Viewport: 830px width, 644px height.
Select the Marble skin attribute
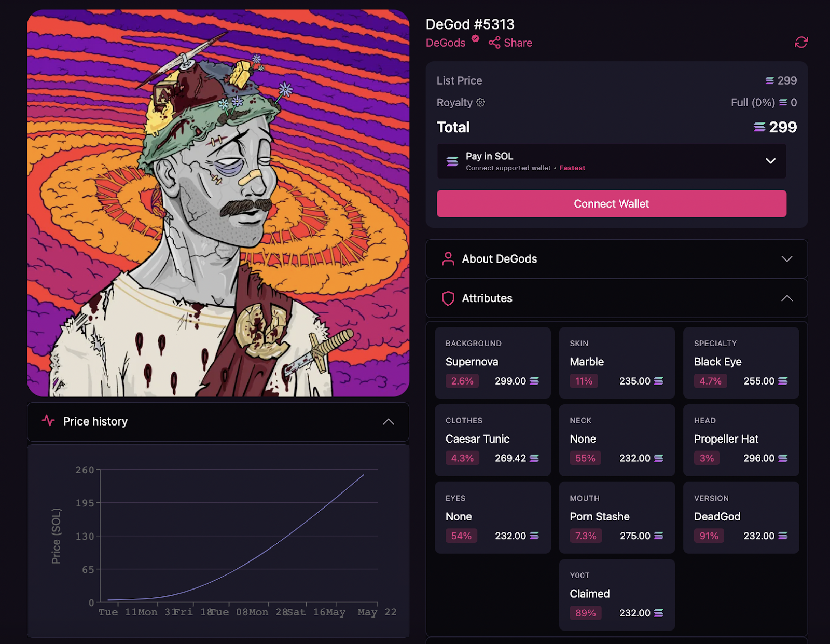click(x=617, y=363)
